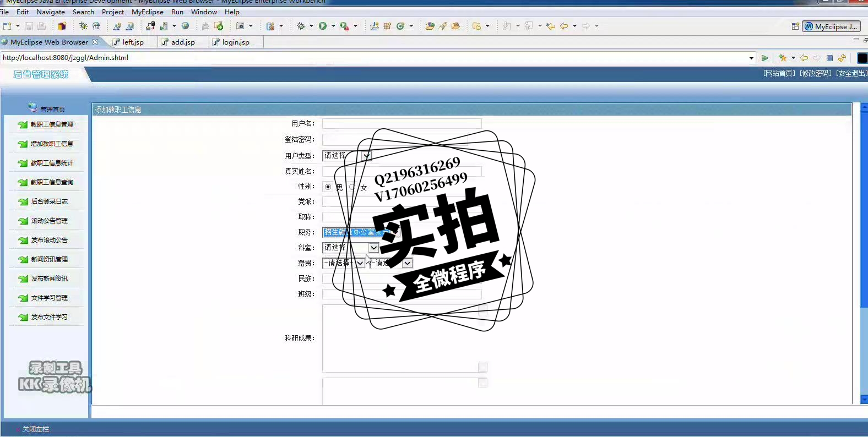Launch the Debug bug icon
This screenshot has height=437, width=868.
click(x=301, y=26)
